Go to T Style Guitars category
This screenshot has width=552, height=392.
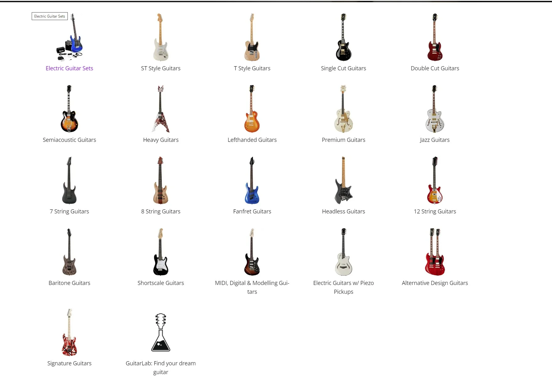252,68
